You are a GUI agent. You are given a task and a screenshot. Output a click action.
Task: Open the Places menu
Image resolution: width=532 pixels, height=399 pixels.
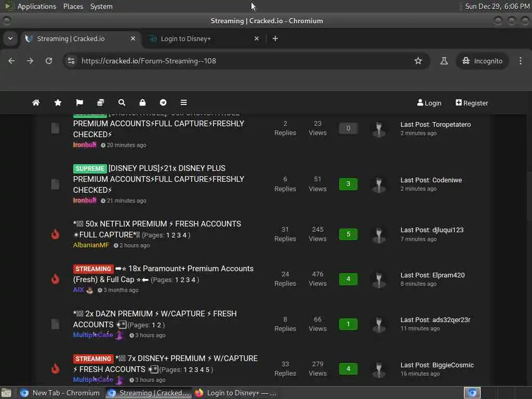pos(73,6)
